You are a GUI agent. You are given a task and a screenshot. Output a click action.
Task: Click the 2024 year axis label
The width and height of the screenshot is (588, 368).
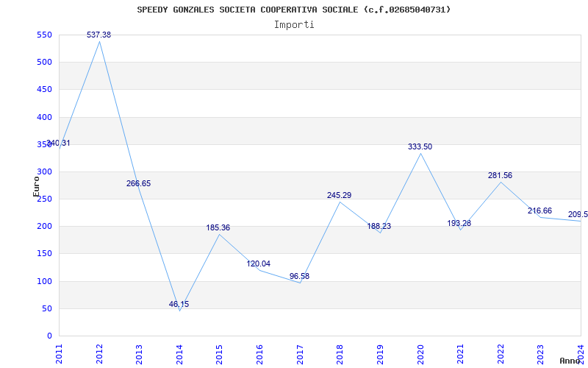pyautogui.click(x=581, y=354)
